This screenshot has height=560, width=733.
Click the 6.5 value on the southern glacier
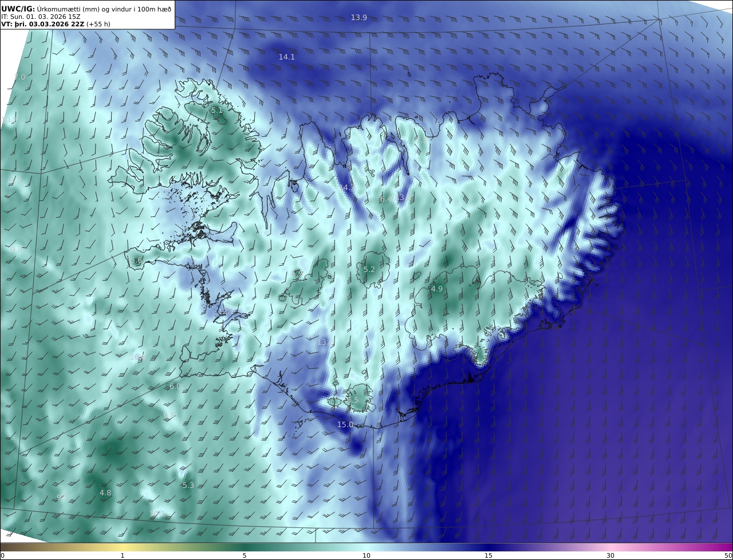click(x=352, y=400)
